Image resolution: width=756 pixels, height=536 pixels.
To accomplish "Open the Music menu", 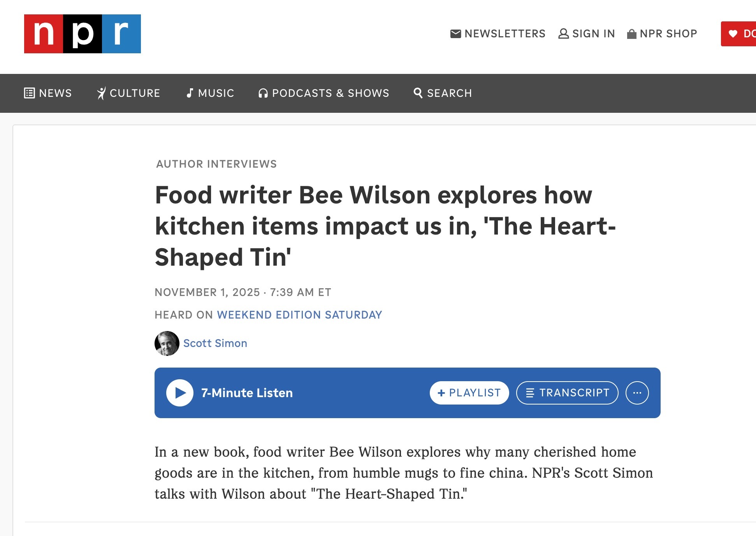I will [210, 93].
